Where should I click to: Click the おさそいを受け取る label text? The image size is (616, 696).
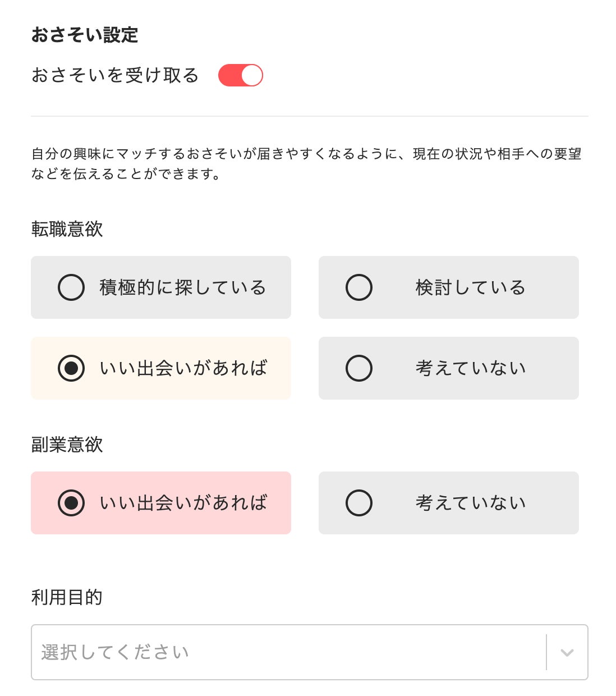click(115, 75)
